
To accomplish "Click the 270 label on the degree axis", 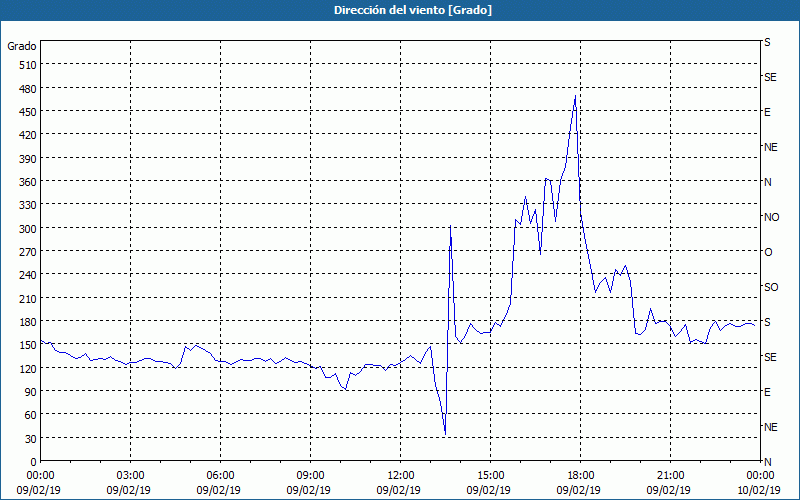I will click(28, 252).
